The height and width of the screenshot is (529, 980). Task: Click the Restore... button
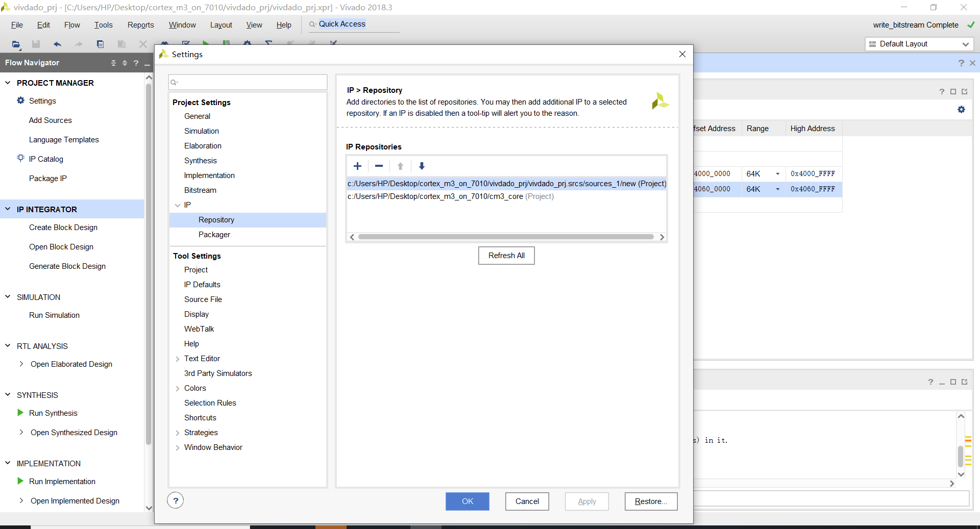click(651, 501)
